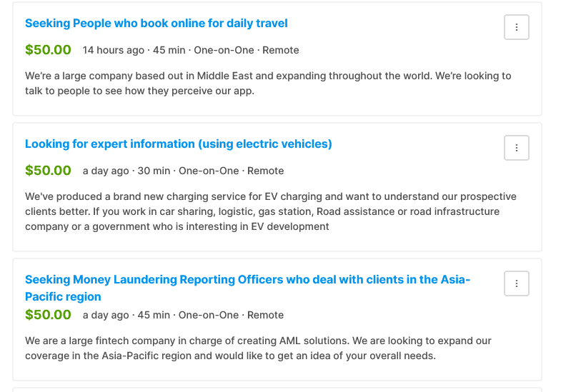Screen dimensions: 581x392
Task: Open "Seeking People who book online" listing
Action: pyautogui.click(x=156, y=24)
